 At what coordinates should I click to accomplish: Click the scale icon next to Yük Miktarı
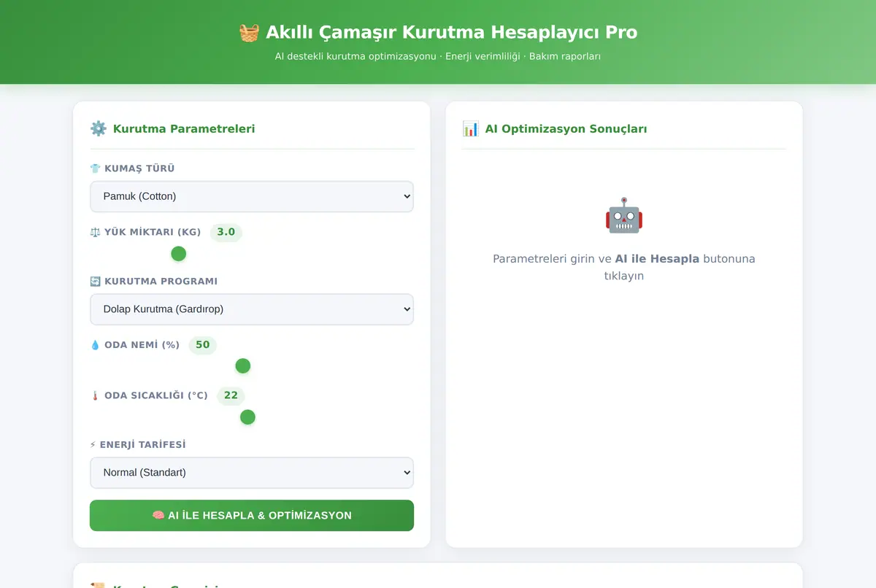click(95, 232)
